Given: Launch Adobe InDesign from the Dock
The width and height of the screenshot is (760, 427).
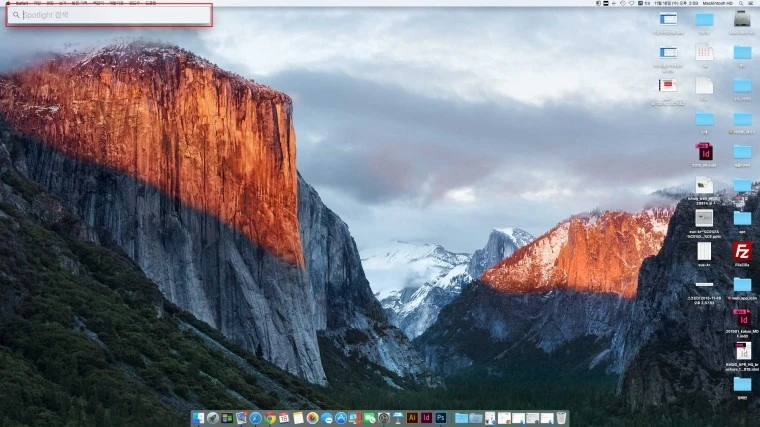Looking at the screenshot, I should coord(427,418).
